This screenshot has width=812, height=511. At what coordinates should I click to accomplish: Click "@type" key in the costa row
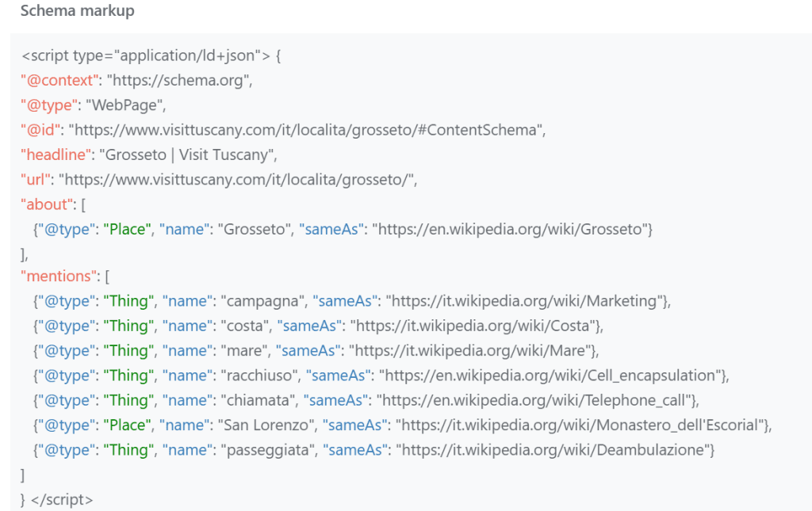[67, 326]
